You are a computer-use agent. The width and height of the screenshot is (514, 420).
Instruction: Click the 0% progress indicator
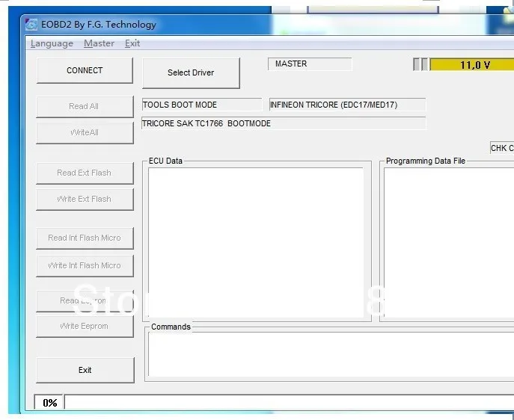click(49, 402)
